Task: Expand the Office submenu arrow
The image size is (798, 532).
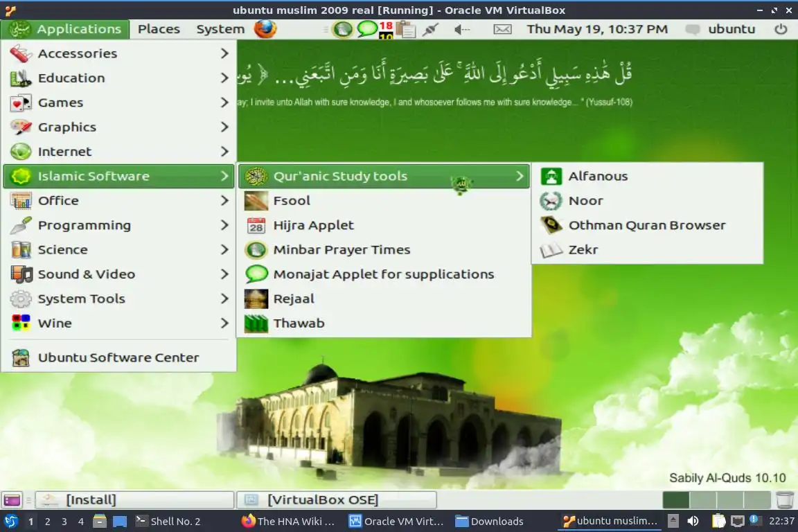Action: (x=224, y=201)
